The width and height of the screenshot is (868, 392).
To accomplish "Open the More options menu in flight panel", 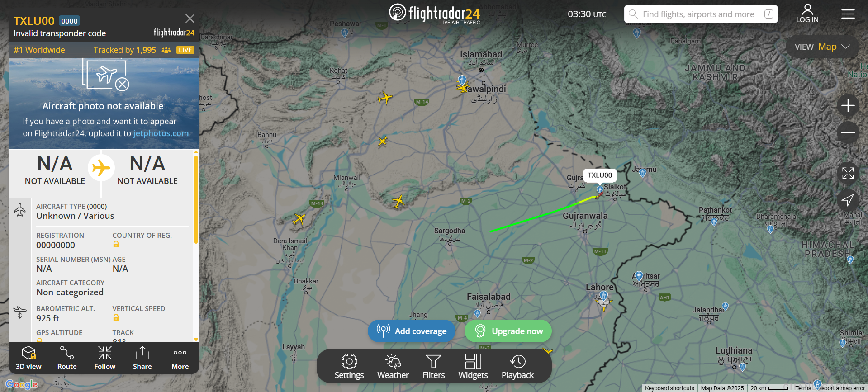I will (x=180, y=358).
